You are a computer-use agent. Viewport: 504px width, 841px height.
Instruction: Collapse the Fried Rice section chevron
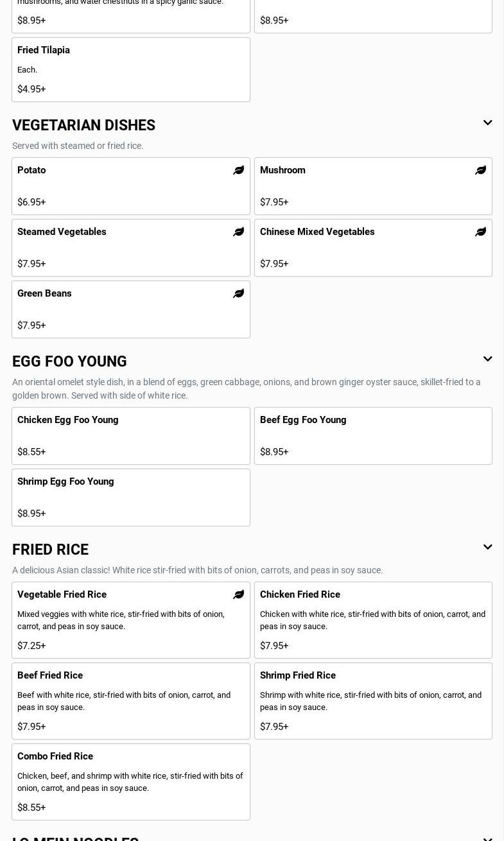pos(487,547)
